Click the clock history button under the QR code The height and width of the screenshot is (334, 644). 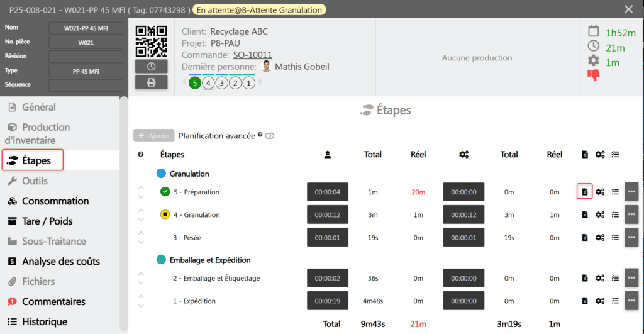pyautogui.click(x=151, y=67)
